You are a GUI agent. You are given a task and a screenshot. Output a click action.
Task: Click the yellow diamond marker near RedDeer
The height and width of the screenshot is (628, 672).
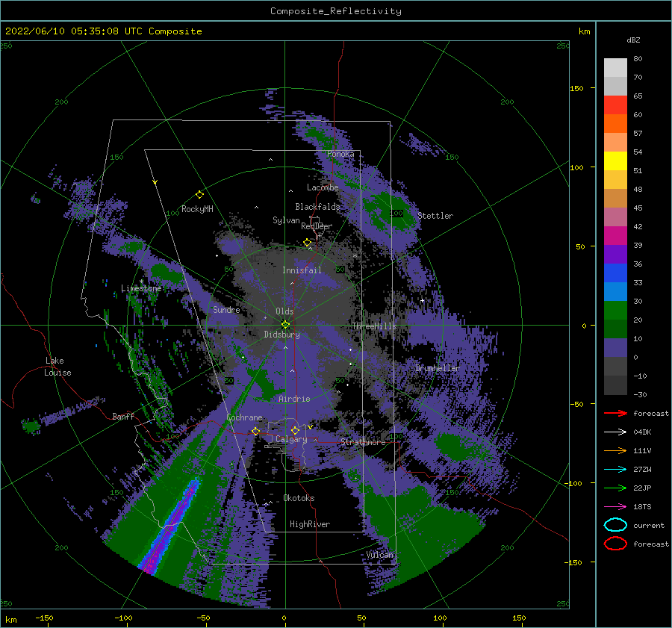[308, 243]
